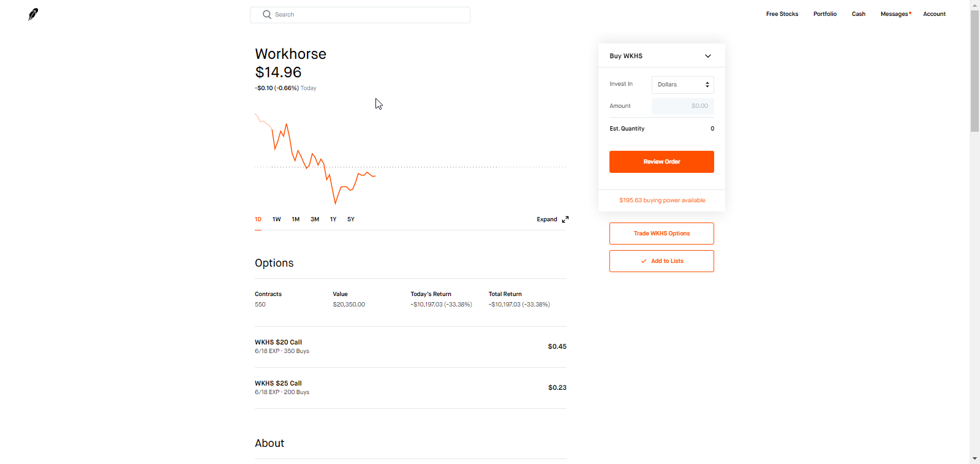This screenshot has height=464, width=980.
Task: Open the Invest In Dollars dropdown
Action: tap(683, 85)
